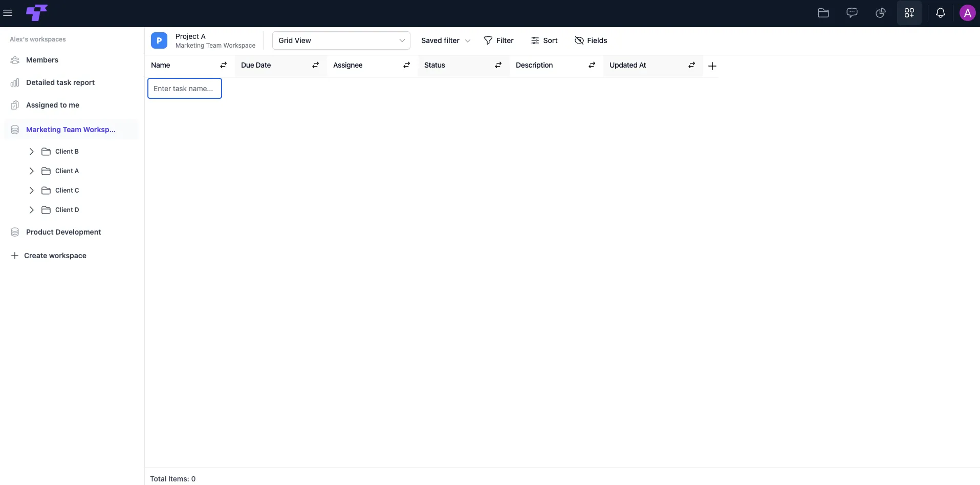Open the user avatar A menu

(x=967, y=13)
